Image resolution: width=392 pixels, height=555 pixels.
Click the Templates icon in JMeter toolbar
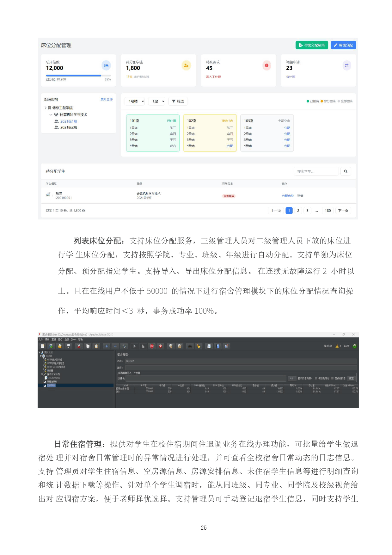click(x=51, y=346)
